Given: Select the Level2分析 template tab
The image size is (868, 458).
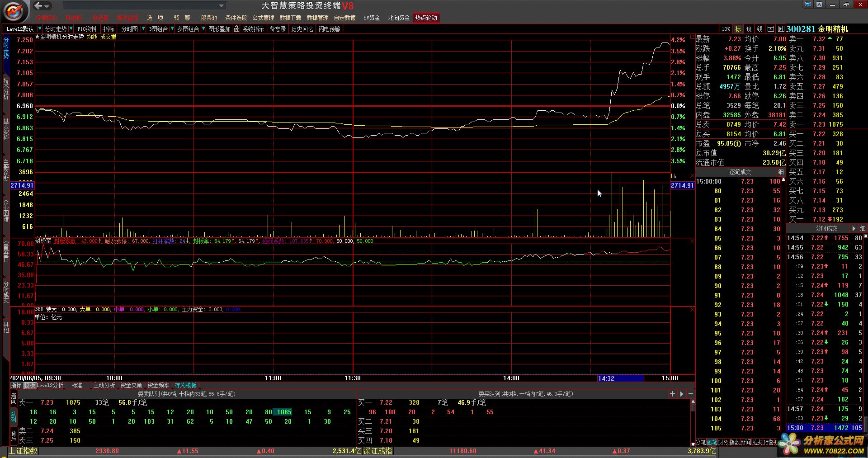Looking at the screenshot, I should coord(50,385).
